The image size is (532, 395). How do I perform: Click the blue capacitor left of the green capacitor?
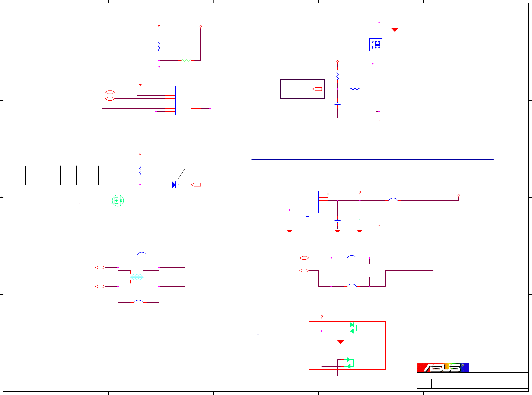click(337, 221)
